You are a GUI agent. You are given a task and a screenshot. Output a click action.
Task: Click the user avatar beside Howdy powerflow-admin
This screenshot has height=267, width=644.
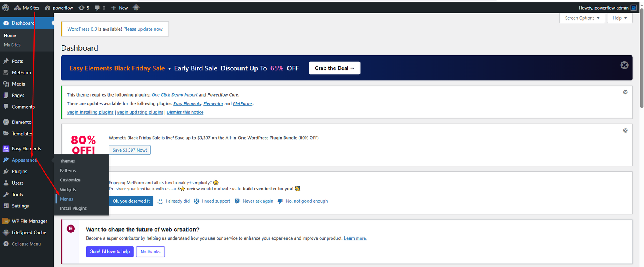coord(634,8)
